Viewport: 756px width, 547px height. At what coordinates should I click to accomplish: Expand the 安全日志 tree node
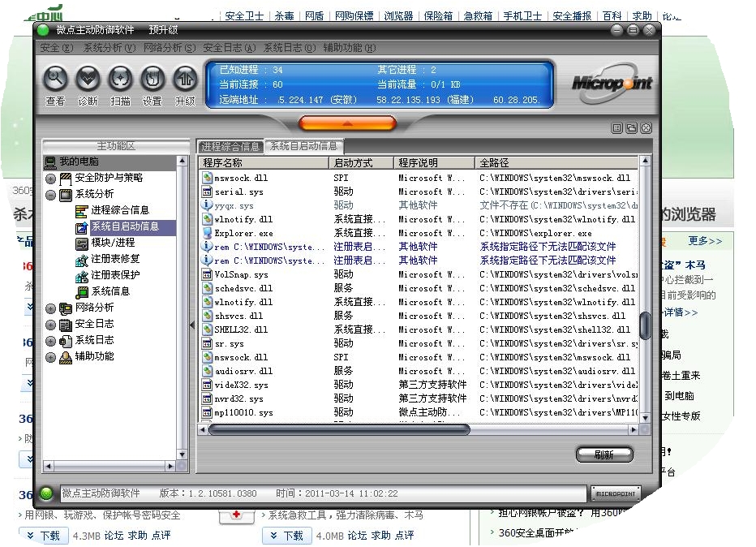pos(50,325)
